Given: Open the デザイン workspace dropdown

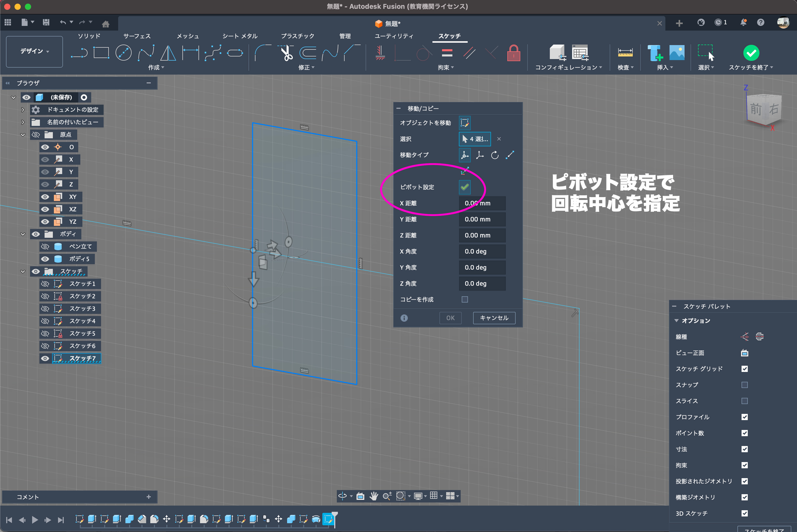Looking at the screenshot, I should pyautogui.click(x=34, y=51).
